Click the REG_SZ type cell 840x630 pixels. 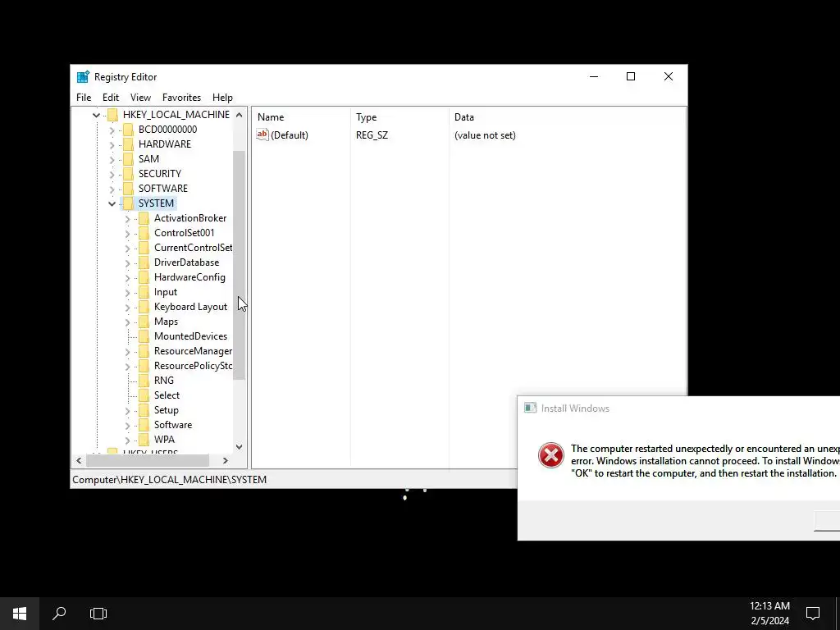coord(372,135)
